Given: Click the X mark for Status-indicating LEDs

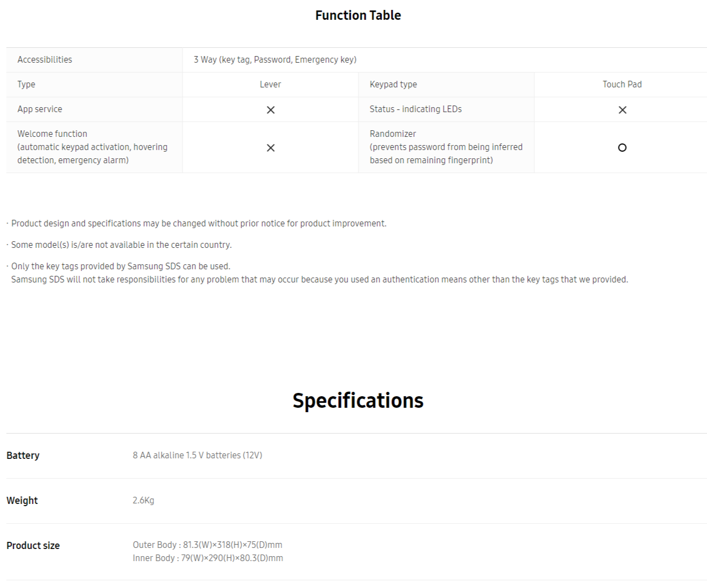Looking at the screenshot, I should pyautogui.click(x=622, y=110).
